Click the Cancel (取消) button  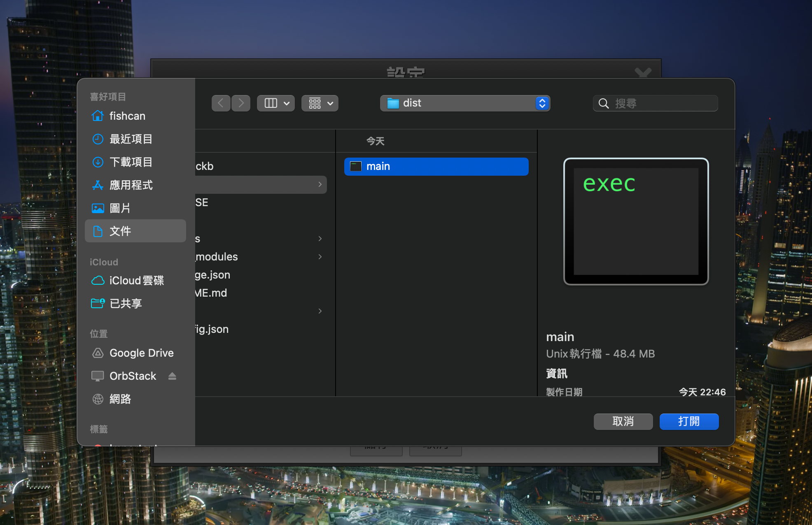[623, 421]
